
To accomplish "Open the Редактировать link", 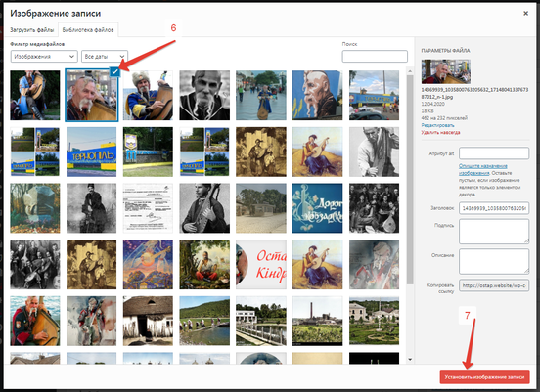I will (x=437, y=125).
